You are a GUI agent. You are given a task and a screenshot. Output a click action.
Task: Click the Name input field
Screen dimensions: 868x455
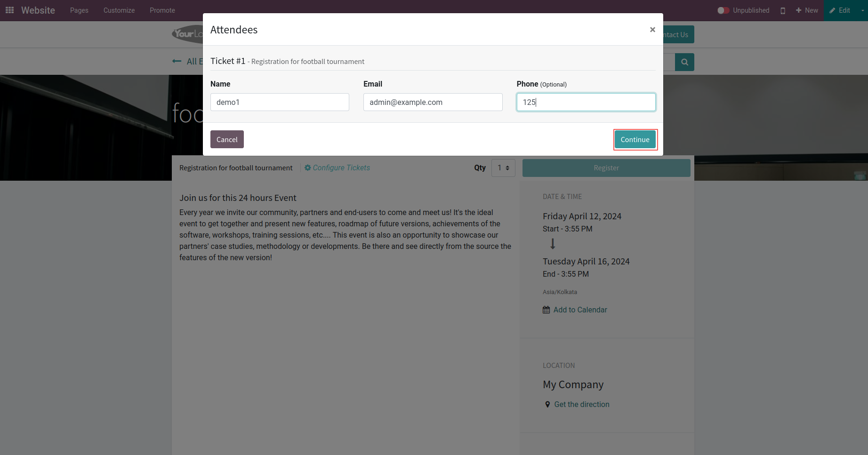pos(280,102)
